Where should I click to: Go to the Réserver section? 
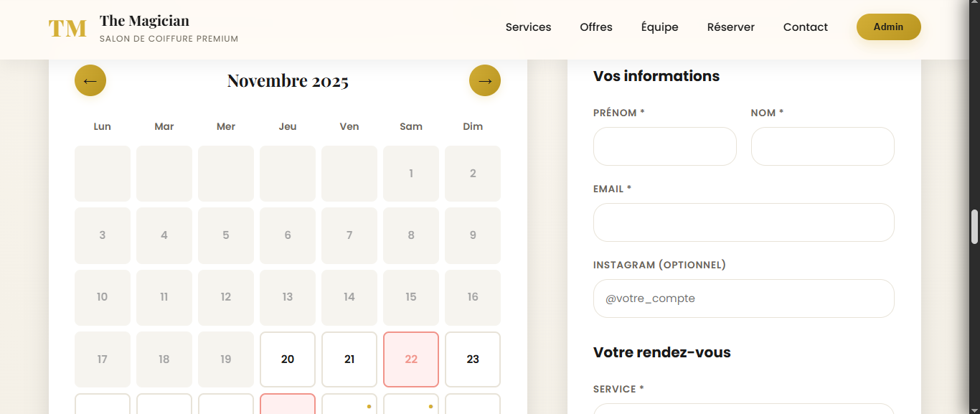point(730,27)
